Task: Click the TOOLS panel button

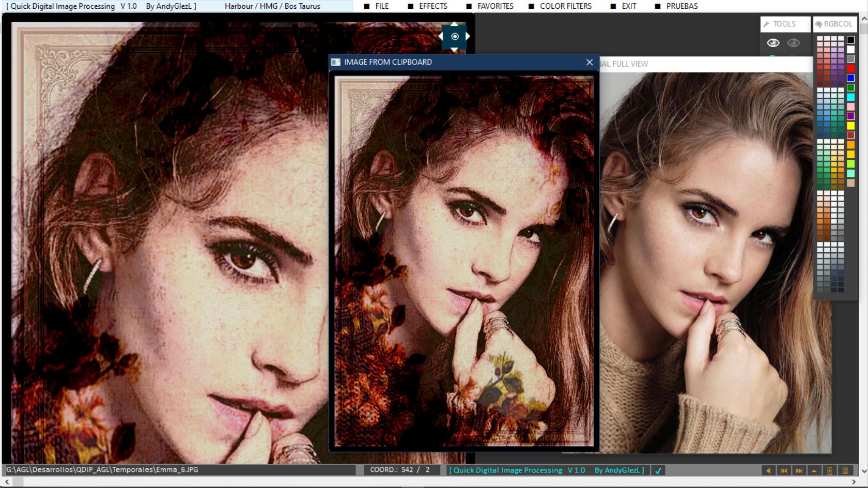Action: pyautogui.click(x=784, y=24)
